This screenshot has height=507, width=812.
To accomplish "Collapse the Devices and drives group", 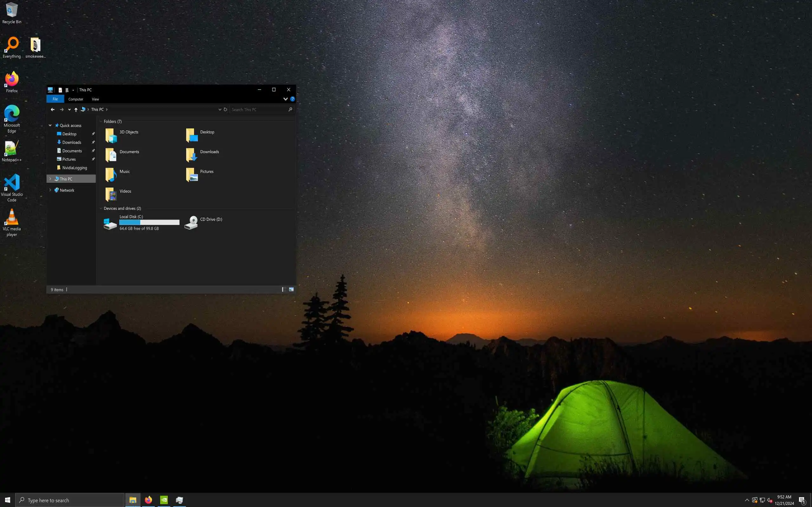I will (x=101, y=208).
